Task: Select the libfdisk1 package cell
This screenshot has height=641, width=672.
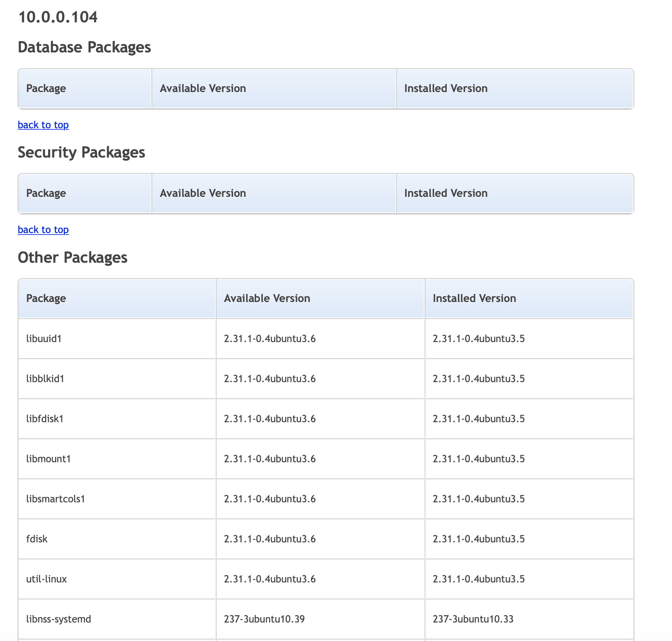Action: click(x=117, y=419)
